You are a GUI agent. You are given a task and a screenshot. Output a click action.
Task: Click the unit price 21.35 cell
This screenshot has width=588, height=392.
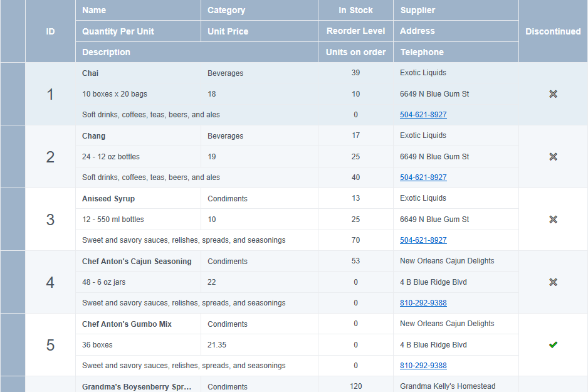click(x=260, y=344)
